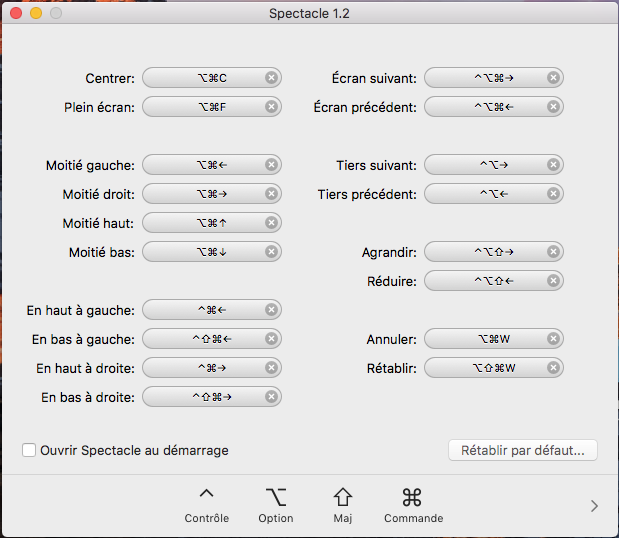This screenshot has width=619, height=538.
Task: Click the Tiers suivant: label
Action: [x=376, y=165]
